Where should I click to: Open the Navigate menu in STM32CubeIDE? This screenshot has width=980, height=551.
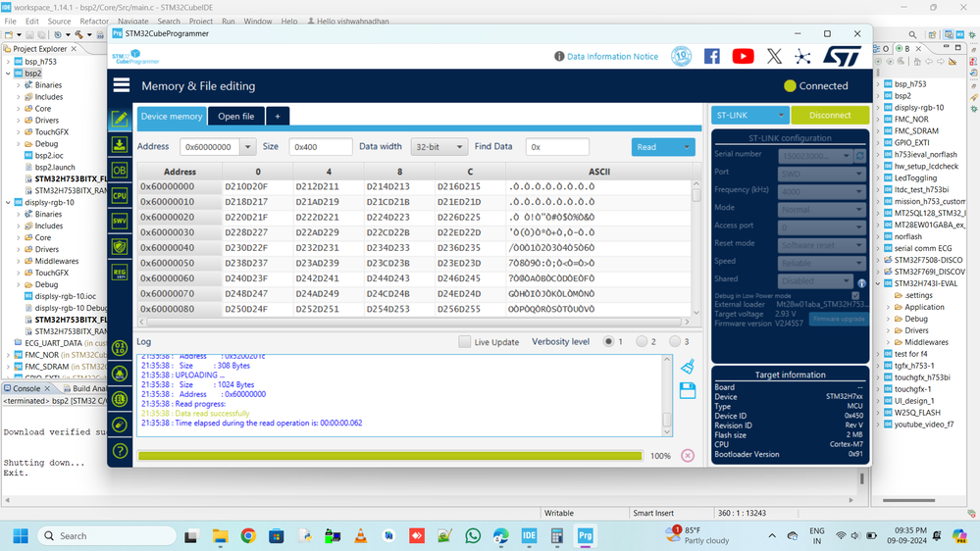133,22
